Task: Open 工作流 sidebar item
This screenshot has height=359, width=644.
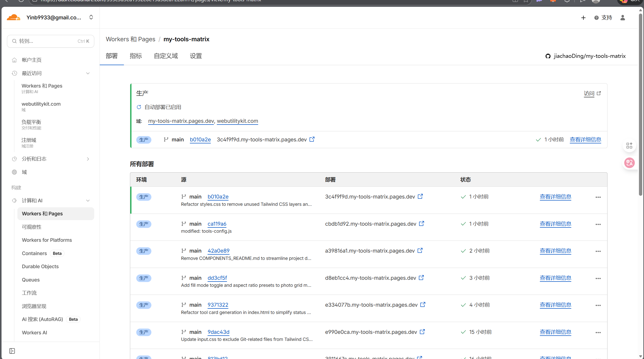Action: [29, 293]
